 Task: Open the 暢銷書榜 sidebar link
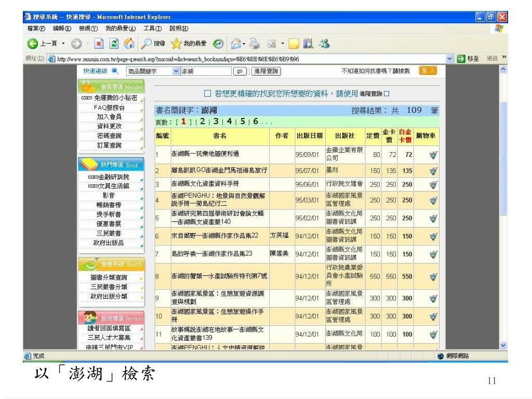pyautogui.click(x=109, y=205)
